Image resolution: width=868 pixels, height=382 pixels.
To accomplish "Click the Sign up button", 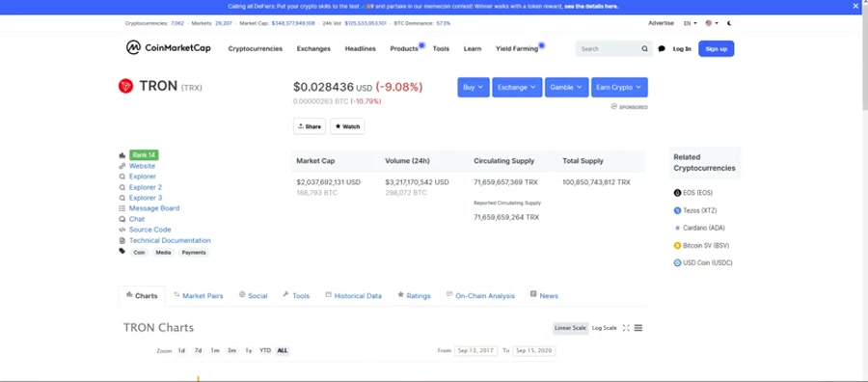I will [717, 49].
